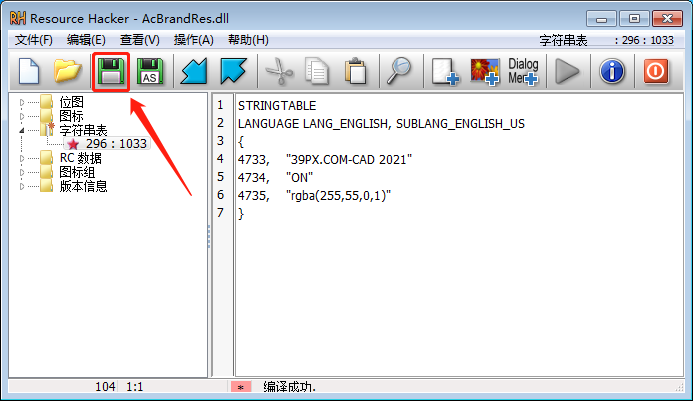Click the 4735 string ID

[253, 195]
